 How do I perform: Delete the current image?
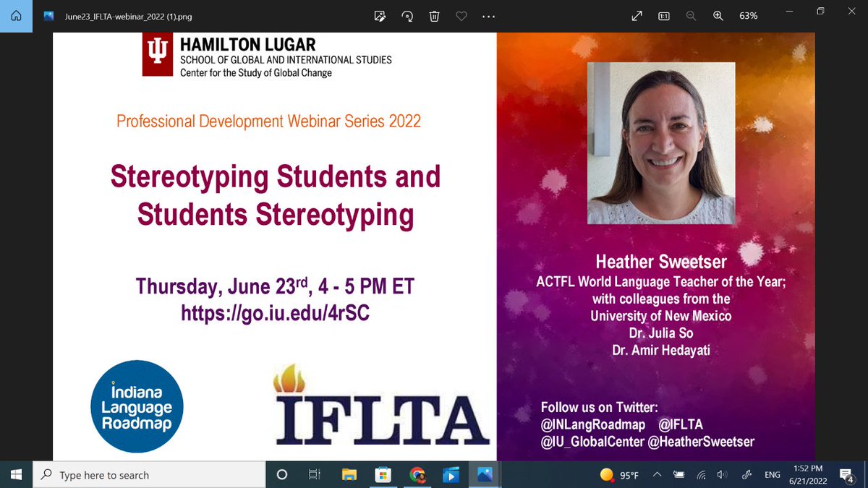point(434,15)
